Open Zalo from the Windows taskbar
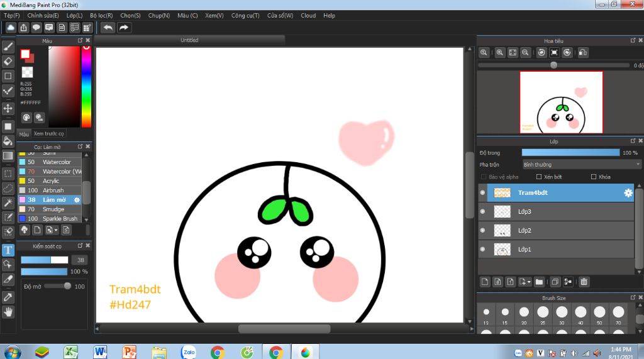The height and width of the screenshot is (359, 644). pyautogui.click(x=188, y=352)
